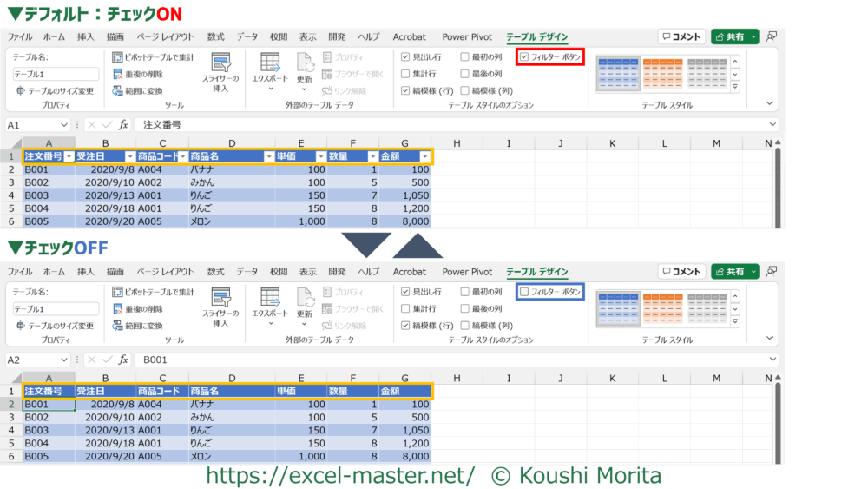
Task: Click the 金額 header cell without filter arrows
Action: coord(404,392)
